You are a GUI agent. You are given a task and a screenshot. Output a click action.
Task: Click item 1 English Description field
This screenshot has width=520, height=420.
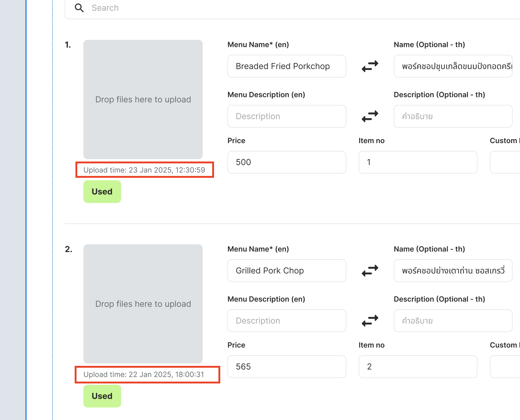[286, 117]
